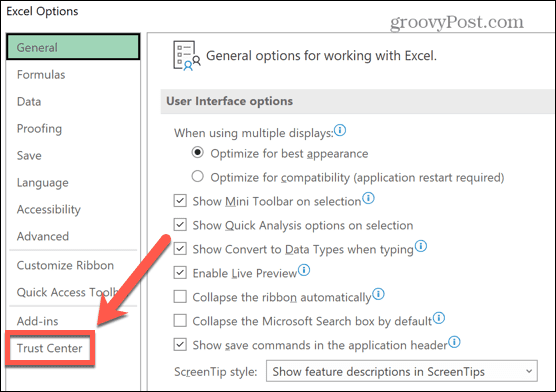Click info icon beside Enable Live Preview
This screenshot has height=392, width=556.
tap(304, 270)
